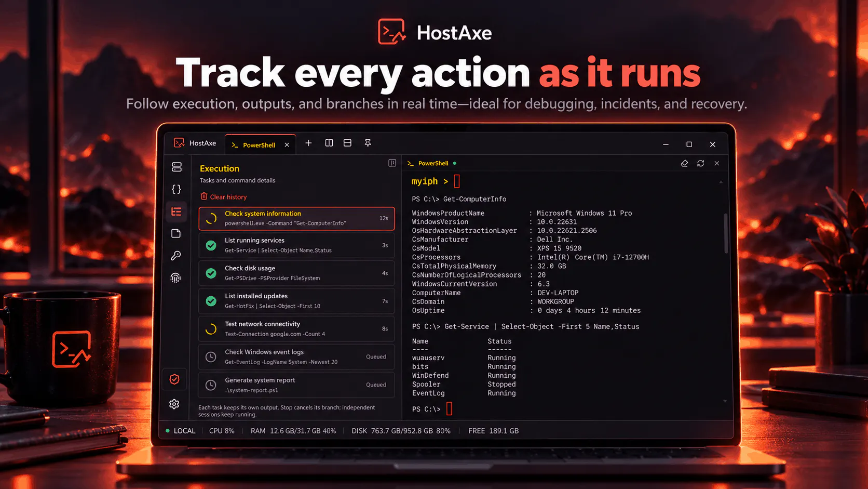The width and height of the screenshot is (868, 489).
Task: Switch to the HostAxe tab
Action: pos(195,143)
